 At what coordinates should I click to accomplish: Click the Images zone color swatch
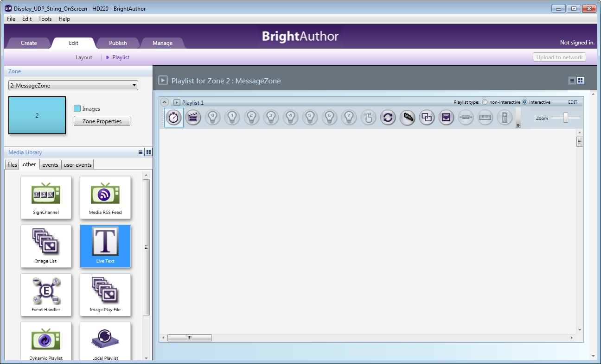77,108
